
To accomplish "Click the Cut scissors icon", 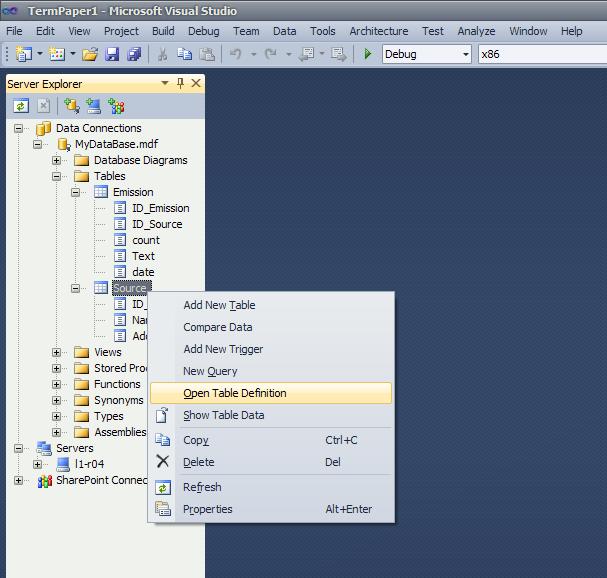I will pyautogui.click(x=163, y=54).
